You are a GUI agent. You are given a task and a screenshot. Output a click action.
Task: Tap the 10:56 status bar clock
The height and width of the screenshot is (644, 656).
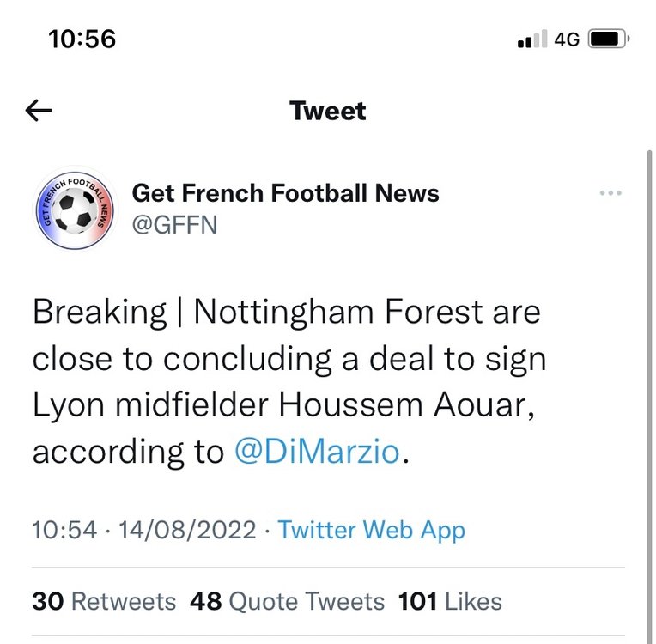82,39
